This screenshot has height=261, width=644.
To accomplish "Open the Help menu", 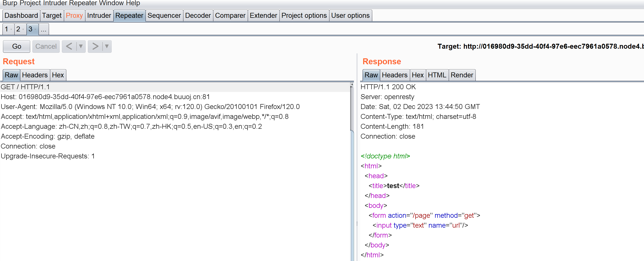I will coord(133,3).
